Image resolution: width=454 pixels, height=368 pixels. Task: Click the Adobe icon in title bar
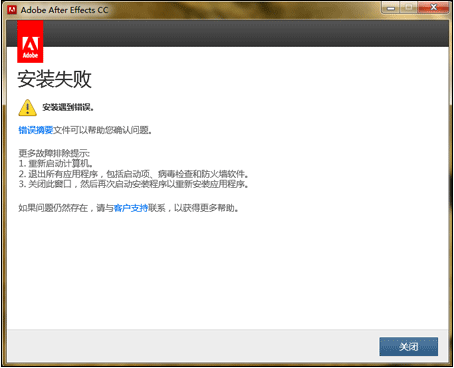(12, 10)
